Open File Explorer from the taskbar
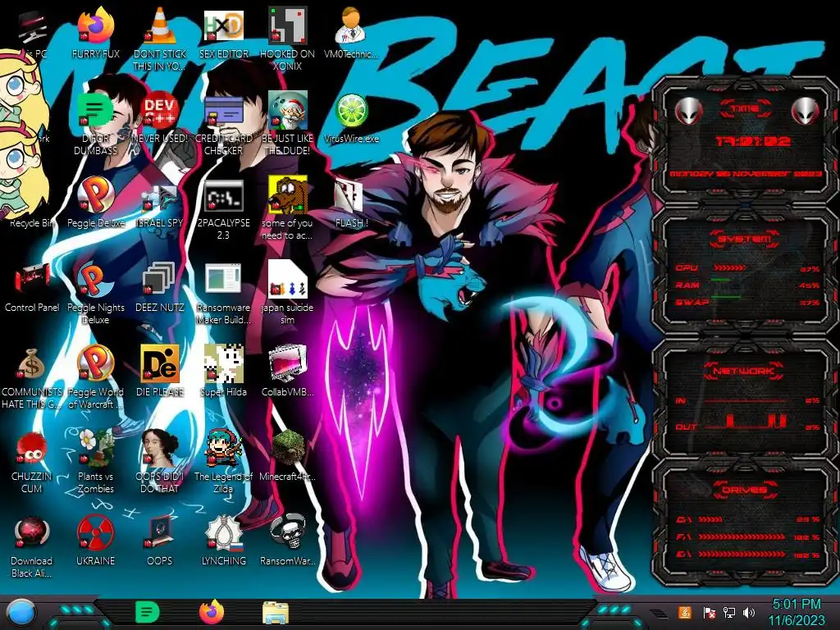 tap(276, 613)
